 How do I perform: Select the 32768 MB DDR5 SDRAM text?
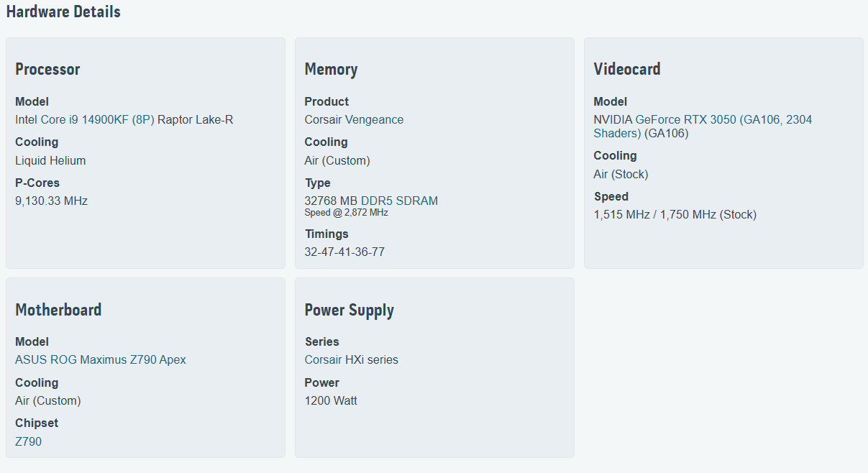[371, 201]
